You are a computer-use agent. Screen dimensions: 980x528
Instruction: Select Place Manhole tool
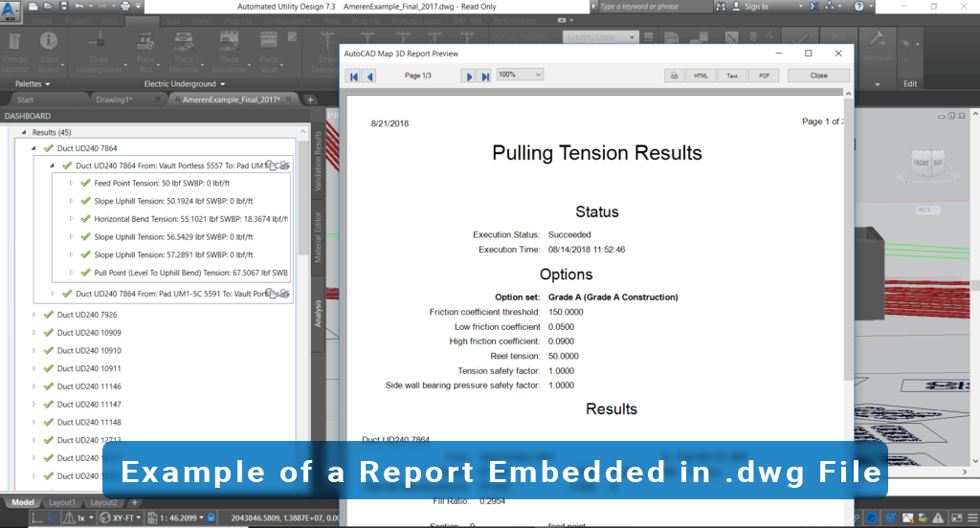[x=184, y=53]
